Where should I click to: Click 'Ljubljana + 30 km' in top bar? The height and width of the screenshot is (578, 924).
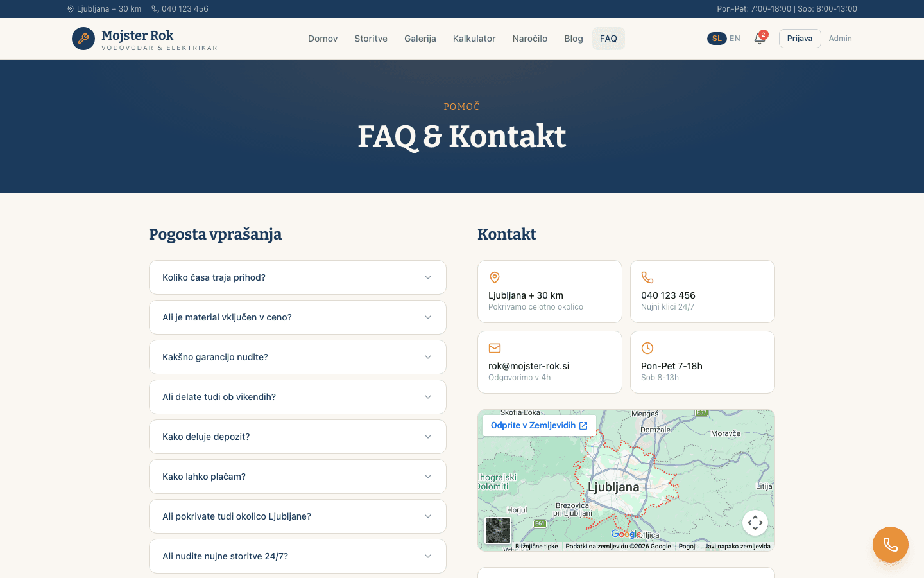[109, 9]
